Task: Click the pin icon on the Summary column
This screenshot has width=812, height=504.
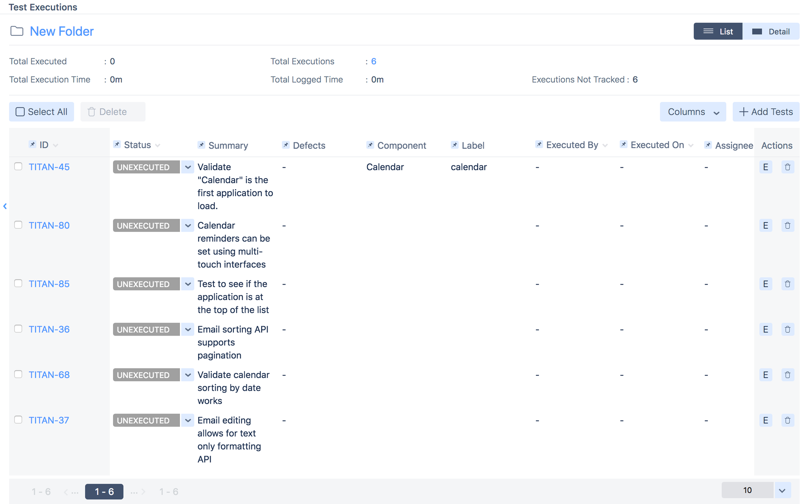Action: (201, 145)
